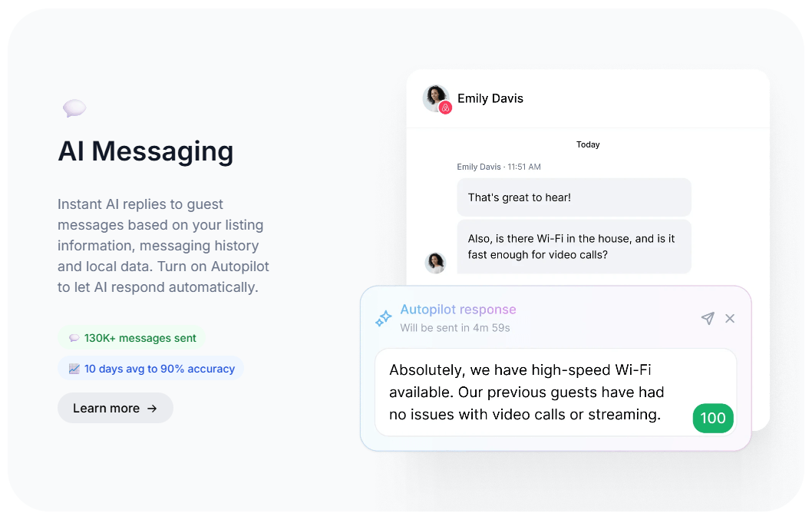
Task: Click the Emily Davis name in the chat header
Action: tap(490, 98)
